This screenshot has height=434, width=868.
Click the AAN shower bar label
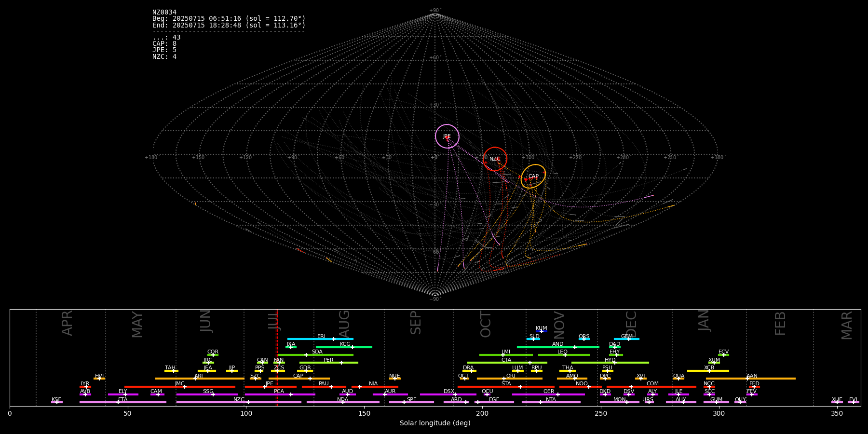[752, 376]
